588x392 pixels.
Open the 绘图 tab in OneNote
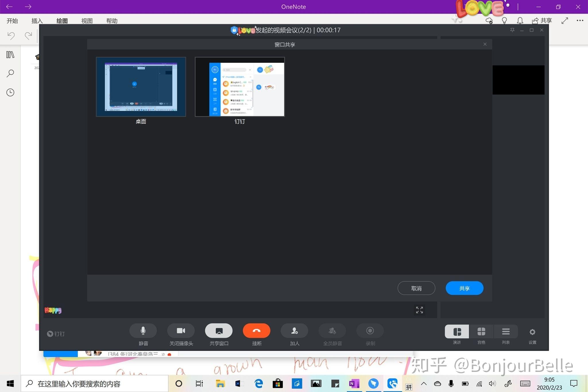(62, 21)
